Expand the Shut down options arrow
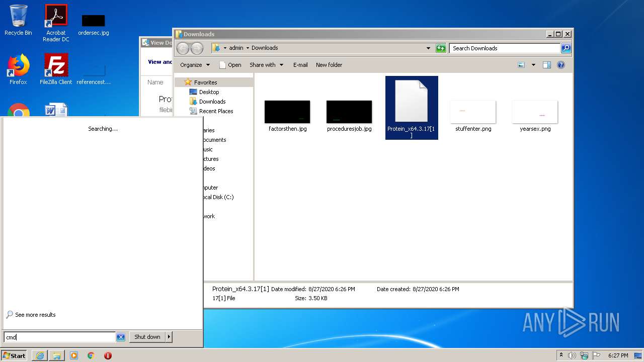 point(169,337)
